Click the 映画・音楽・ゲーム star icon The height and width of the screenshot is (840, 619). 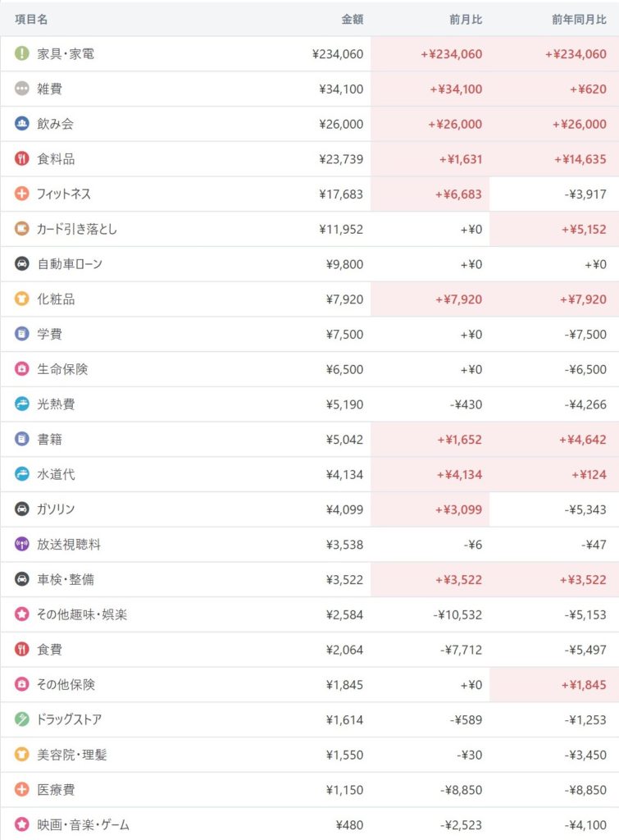[22, 824]
